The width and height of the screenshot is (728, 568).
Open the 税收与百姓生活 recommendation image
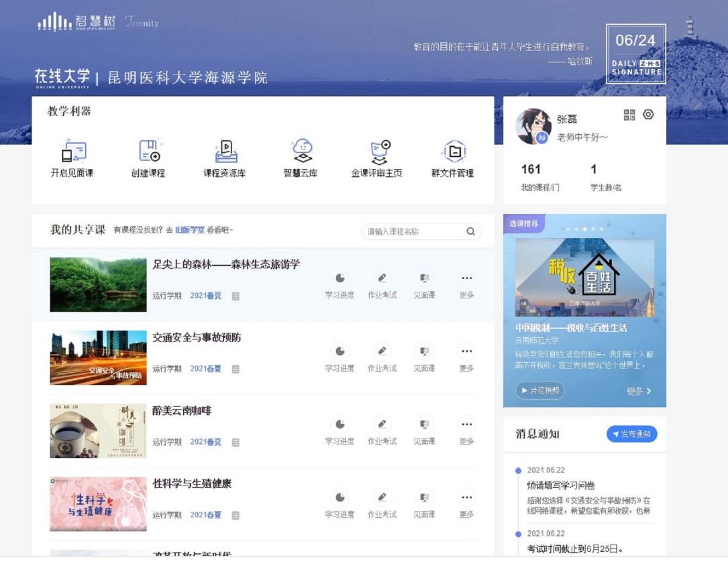[x=584, y=278]
